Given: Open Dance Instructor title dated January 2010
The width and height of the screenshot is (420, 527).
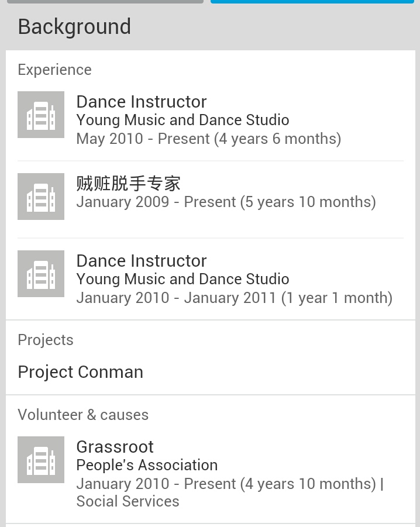Looking at the screenshot, I should point(142,260).
